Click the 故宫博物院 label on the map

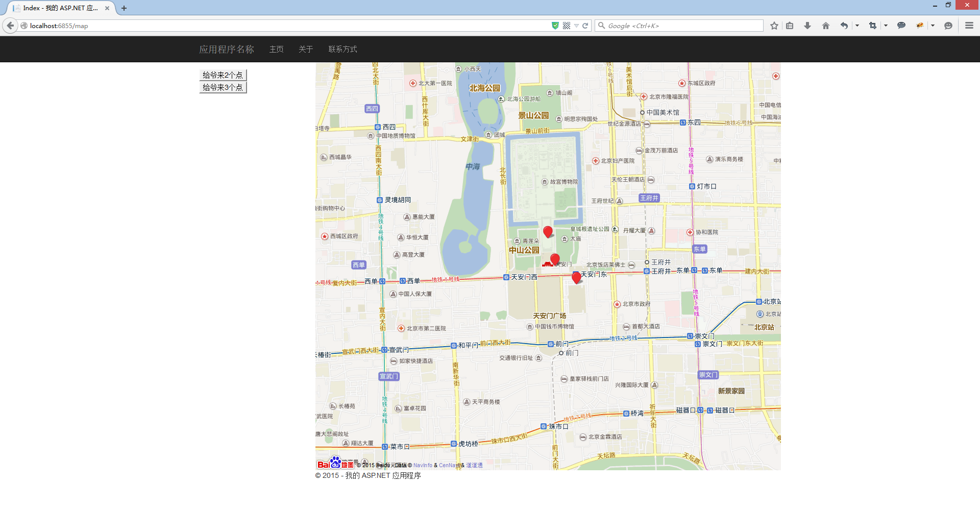[564, 182]
